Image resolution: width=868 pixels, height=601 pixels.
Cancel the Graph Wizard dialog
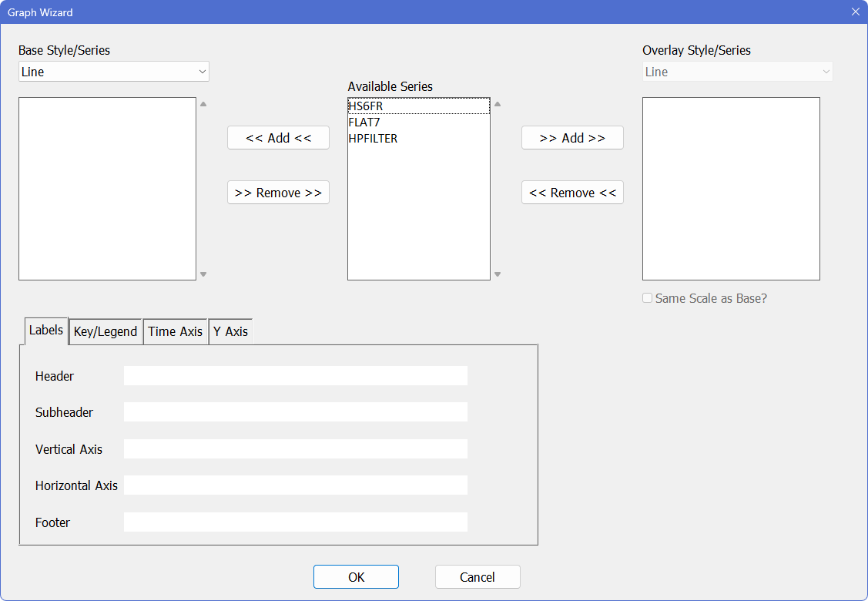coord(478,577)
